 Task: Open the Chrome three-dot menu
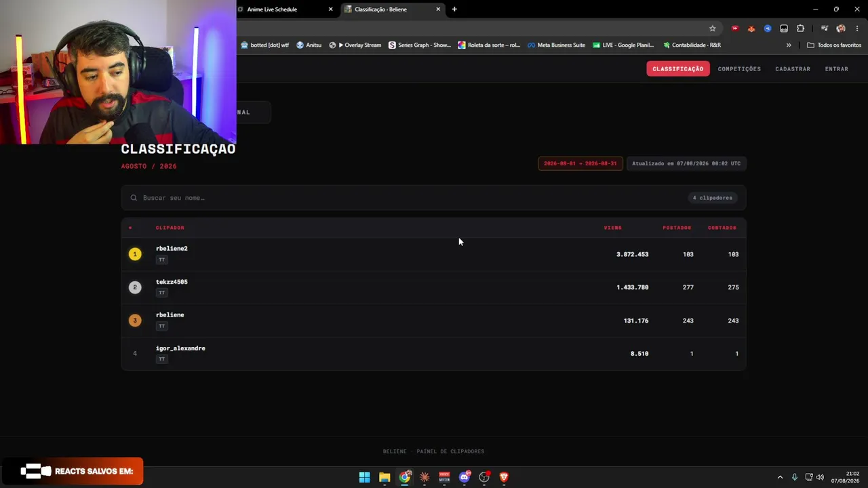click(857, 28)
